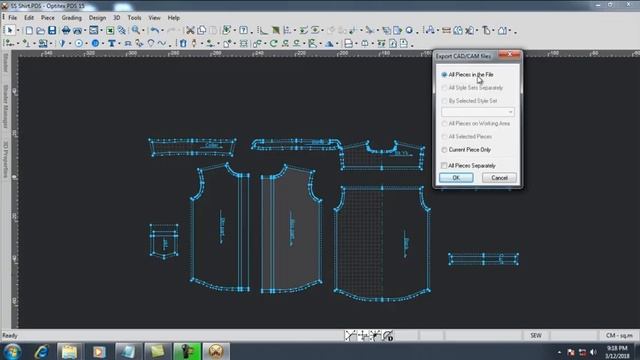This screenshot has height=360, width=640.
Task: Click the blue round button icon
Action: coord(95,43)
